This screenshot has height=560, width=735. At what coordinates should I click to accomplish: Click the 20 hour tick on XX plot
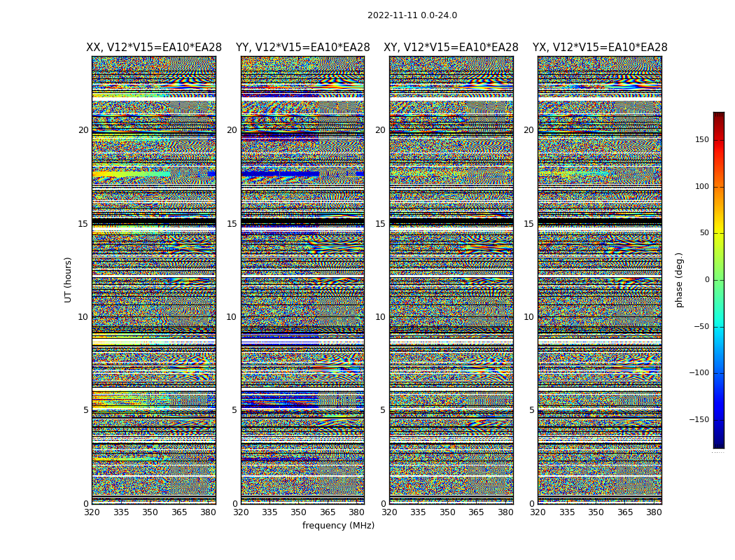pyautogui.click(x=83, y=130)
